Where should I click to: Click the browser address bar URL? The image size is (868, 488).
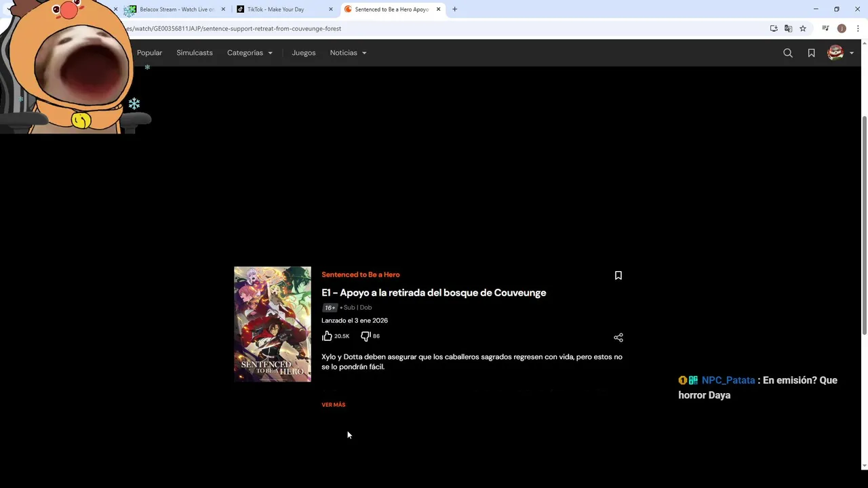(234, 28)
